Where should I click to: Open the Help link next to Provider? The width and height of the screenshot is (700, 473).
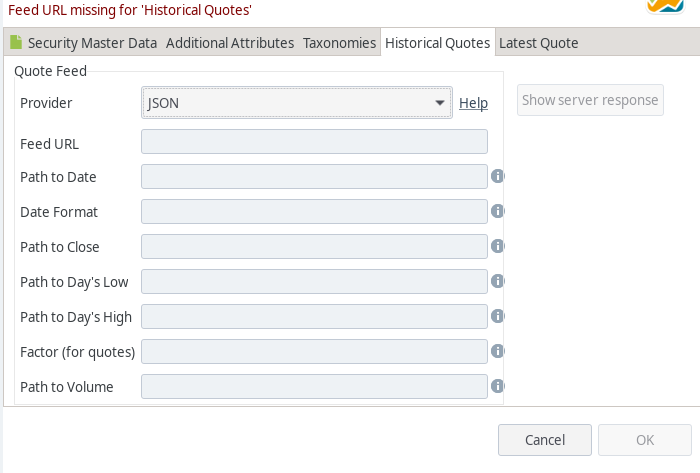pyautogui.click(x=473, y=103)
